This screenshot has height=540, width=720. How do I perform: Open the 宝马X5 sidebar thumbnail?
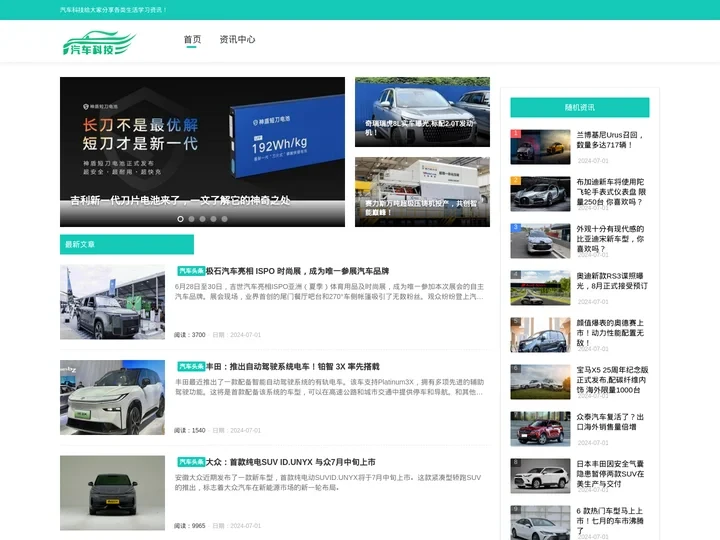(540, 382)
